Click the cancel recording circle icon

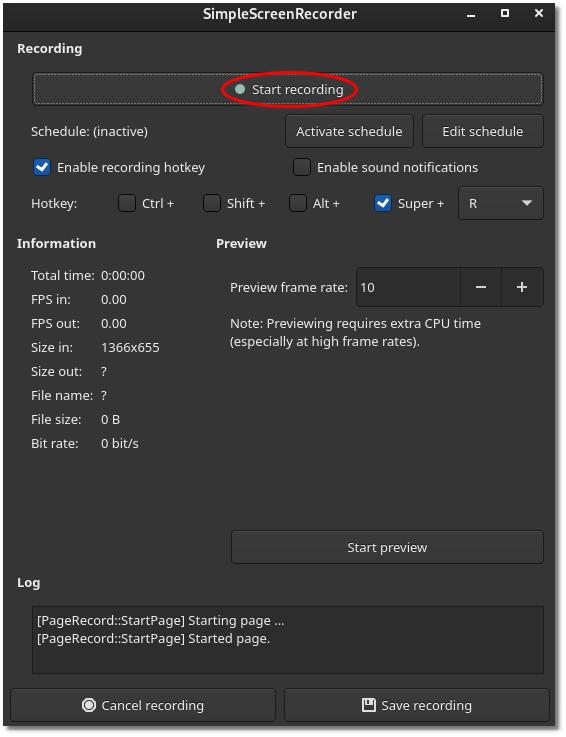[x=89, y=705]
